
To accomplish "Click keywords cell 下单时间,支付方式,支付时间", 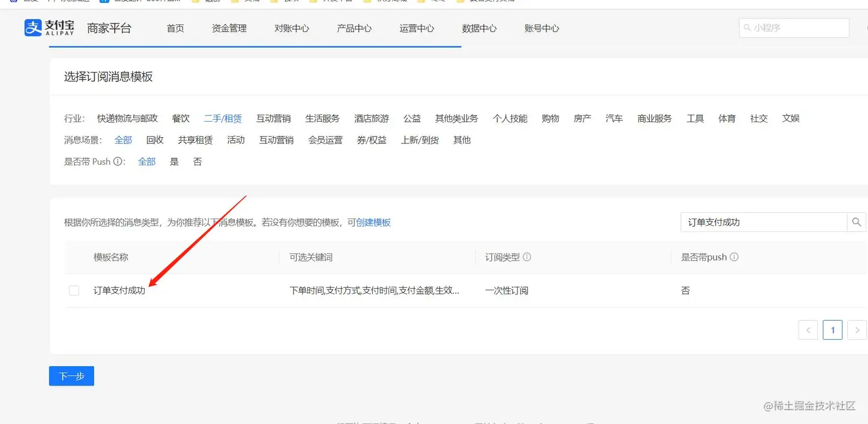I will point(374,290).
